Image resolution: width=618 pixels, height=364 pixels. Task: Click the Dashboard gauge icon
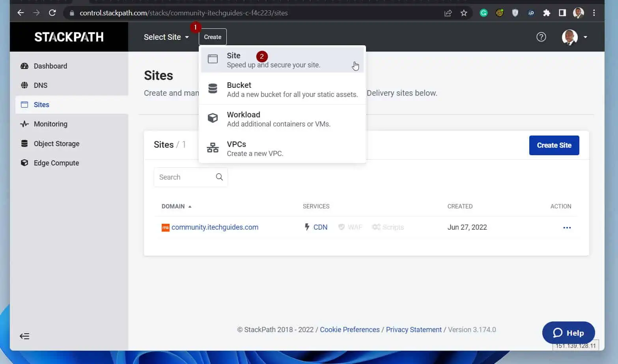pos(24,66)
